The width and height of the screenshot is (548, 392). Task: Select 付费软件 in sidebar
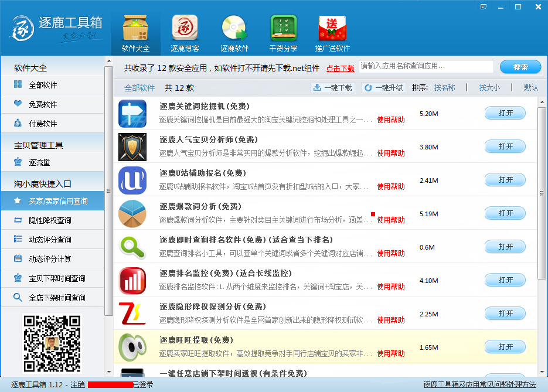pyautogui.click(x=52, y=123)
